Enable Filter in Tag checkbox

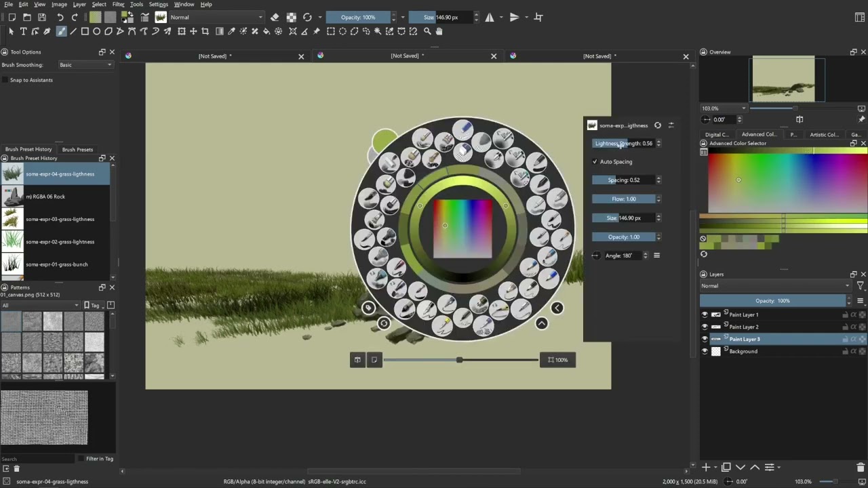pyautogui.click(x=81, y=459)
